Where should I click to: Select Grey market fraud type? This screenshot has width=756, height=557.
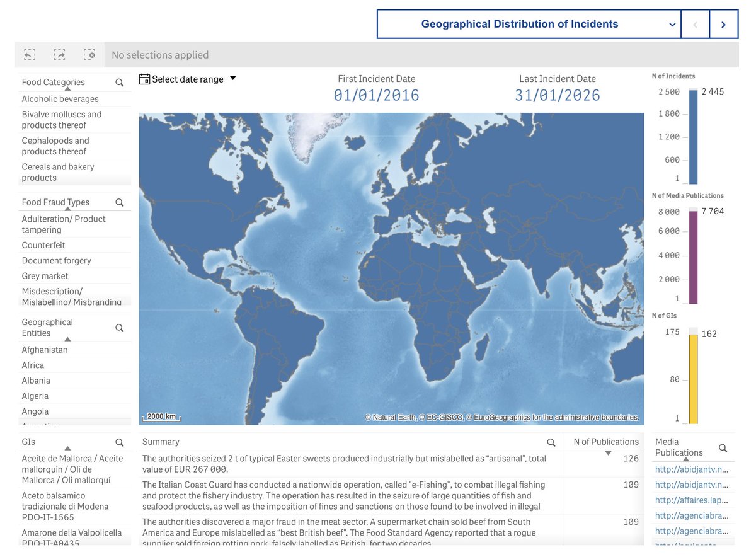75,276
